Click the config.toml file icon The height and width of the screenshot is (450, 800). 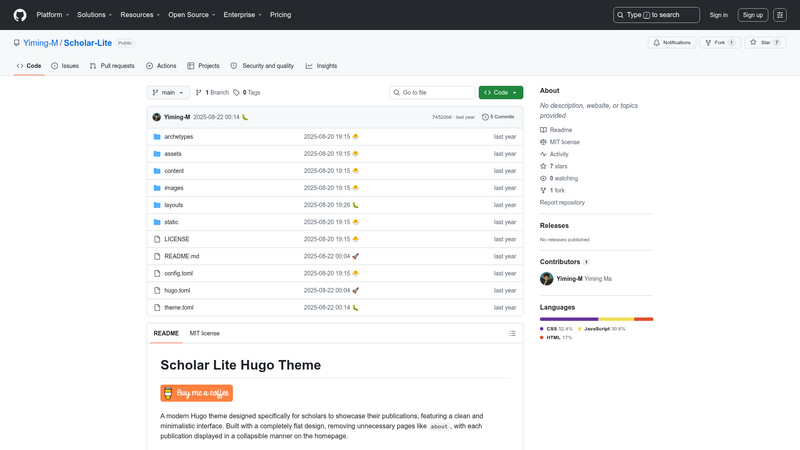157,273
